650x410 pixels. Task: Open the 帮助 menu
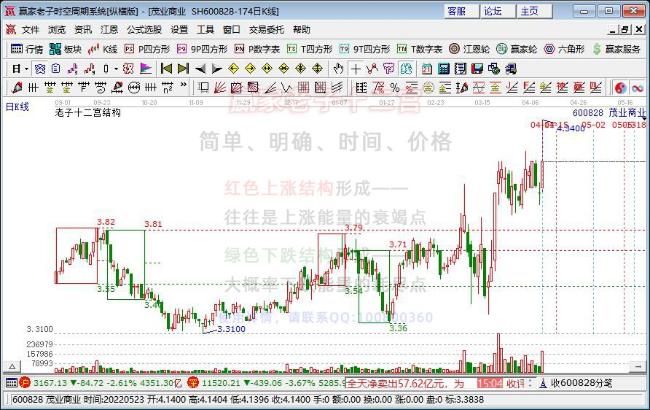[301, 29]
